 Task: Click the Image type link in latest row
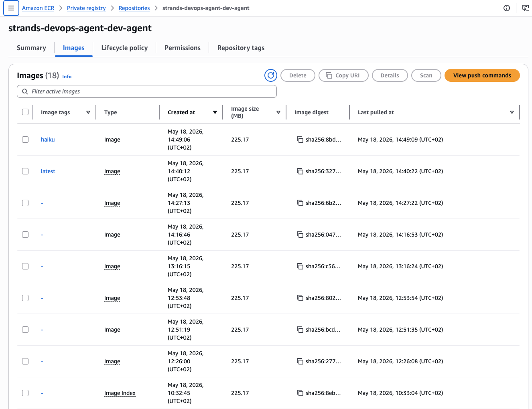pyautogui.click(x=112, y=171)
